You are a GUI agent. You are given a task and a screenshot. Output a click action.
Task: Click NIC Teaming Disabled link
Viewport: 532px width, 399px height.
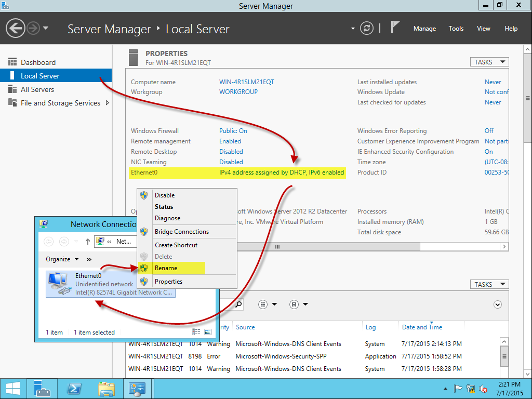[231, 162]
